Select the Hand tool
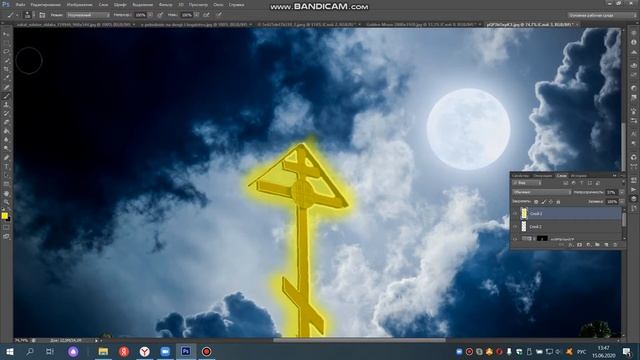The height and width of the screenshot is (360, 640). [6, 193]
